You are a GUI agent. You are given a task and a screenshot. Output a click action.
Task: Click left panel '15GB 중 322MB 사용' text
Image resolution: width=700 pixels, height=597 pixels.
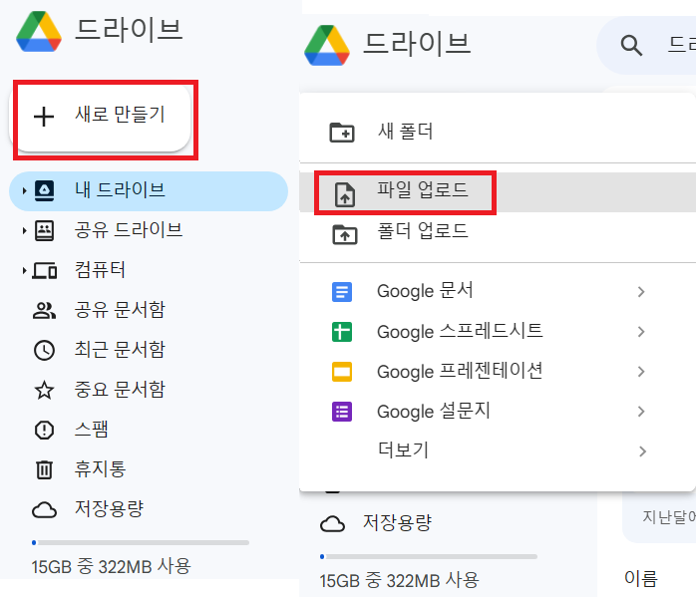click(x=111, y=567)
